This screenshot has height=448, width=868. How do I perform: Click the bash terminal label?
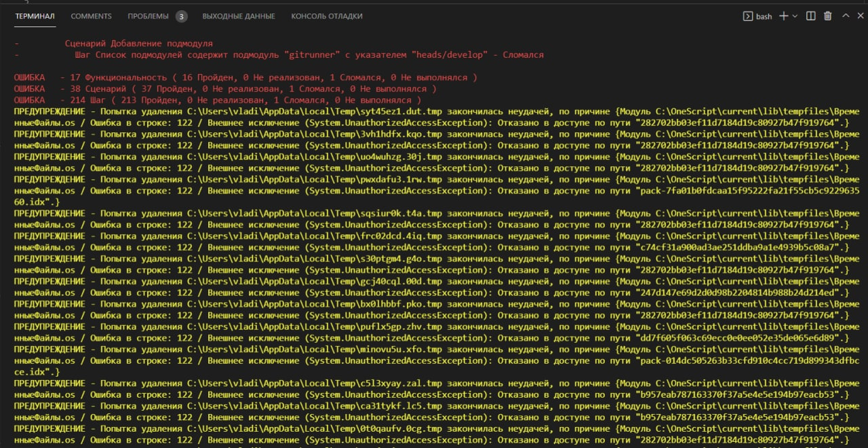pos(764,16)
